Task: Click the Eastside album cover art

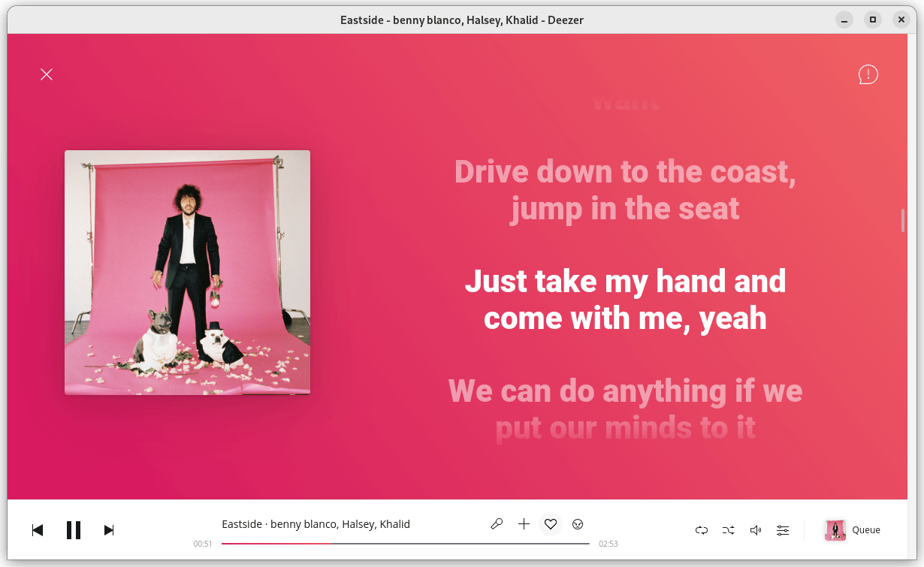Action: 187,273
